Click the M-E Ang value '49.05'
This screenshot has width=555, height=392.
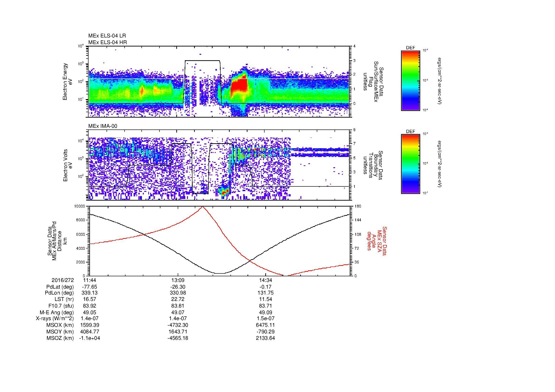[90, 312]
